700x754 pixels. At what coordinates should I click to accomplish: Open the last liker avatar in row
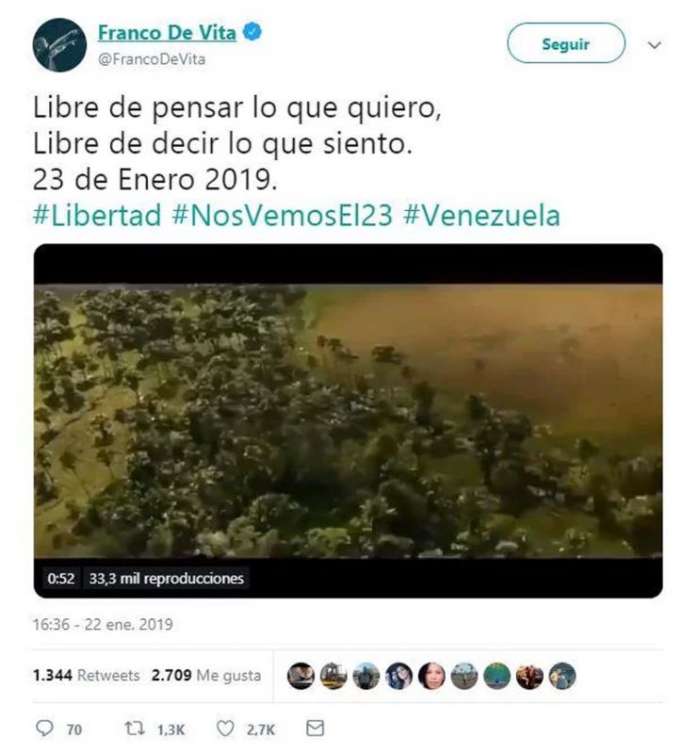pos(562,676)
